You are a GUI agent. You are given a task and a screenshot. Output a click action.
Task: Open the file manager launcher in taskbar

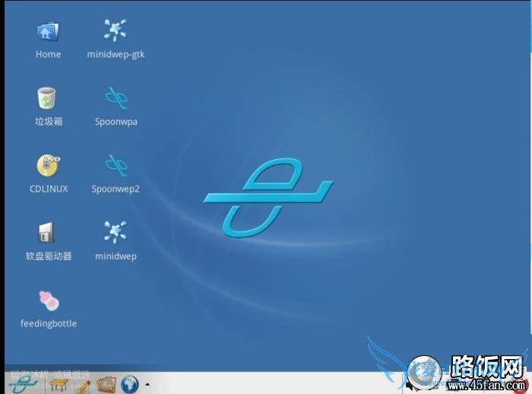point(106,384)
